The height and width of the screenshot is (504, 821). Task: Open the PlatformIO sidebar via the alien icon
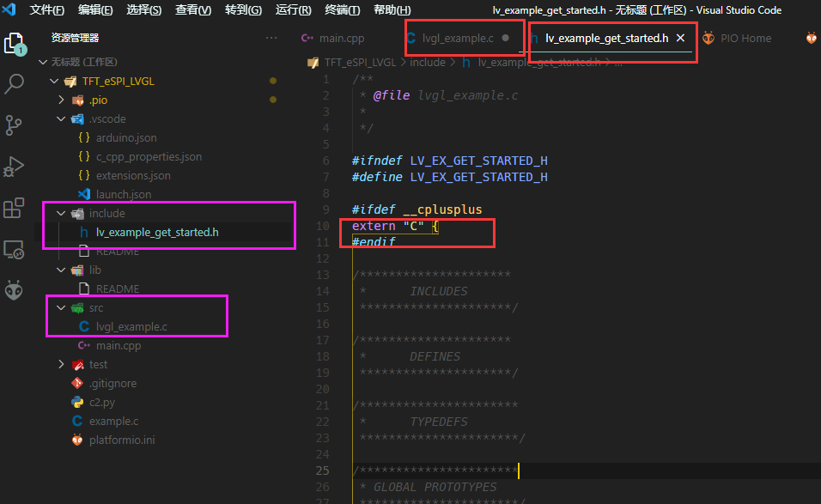click(14, 289)
